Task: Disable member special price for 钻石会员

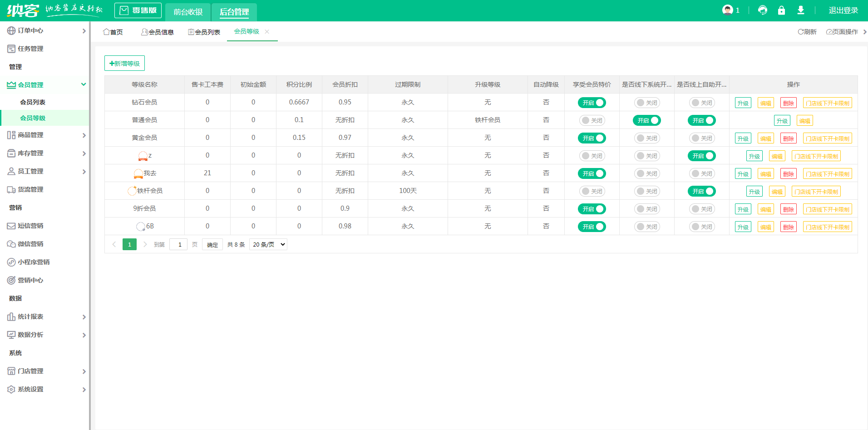Action: pyautogui.click(x=592, y=103)
